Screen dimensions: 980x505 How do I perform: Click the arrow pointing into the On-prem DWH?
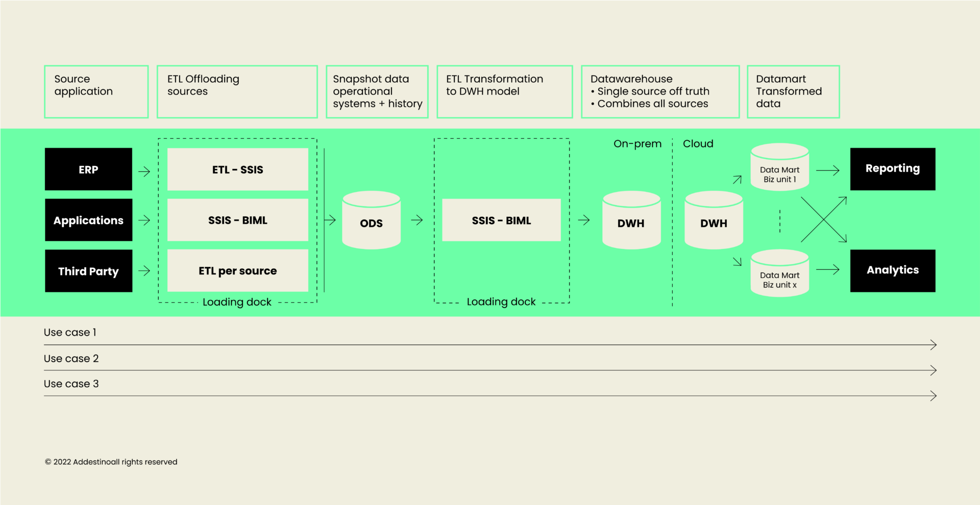(584, 220)
